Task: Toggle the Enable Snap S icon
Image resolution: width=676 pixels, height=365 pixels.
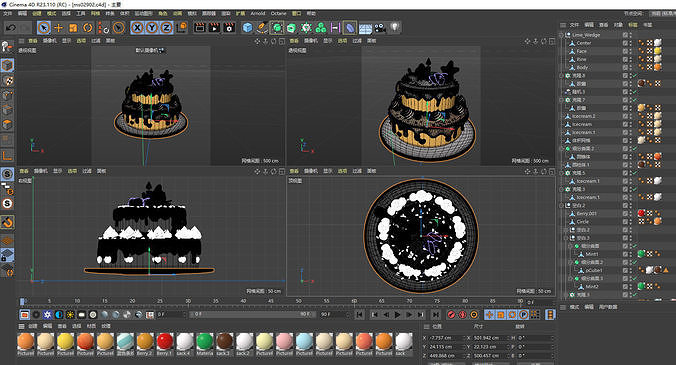Action: pyautogui.click(x=7, y=174)
